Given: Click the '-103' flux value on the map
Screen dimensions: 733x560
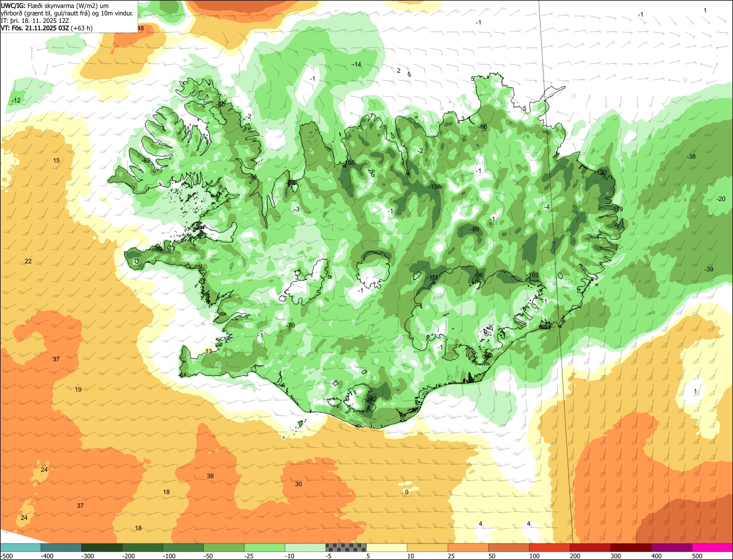Looking at the screenshot, I should tap(533, 275).
